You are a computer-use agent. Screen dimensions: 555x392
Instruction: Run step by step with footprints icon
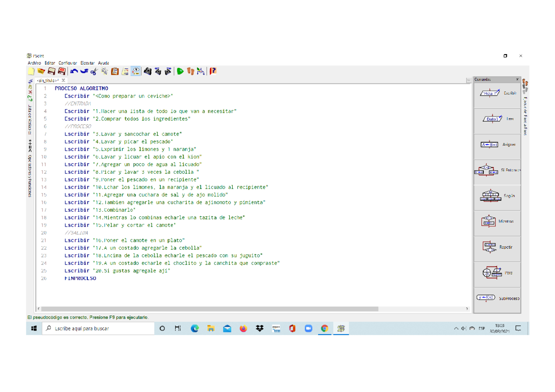(190, 71)
